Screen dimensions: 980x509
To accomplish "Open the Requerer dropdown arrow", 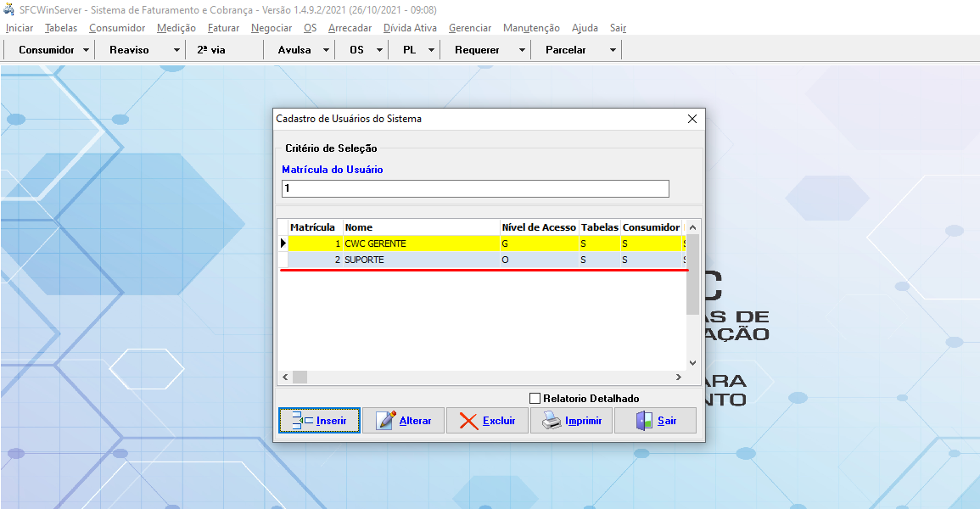I will 522,50.
